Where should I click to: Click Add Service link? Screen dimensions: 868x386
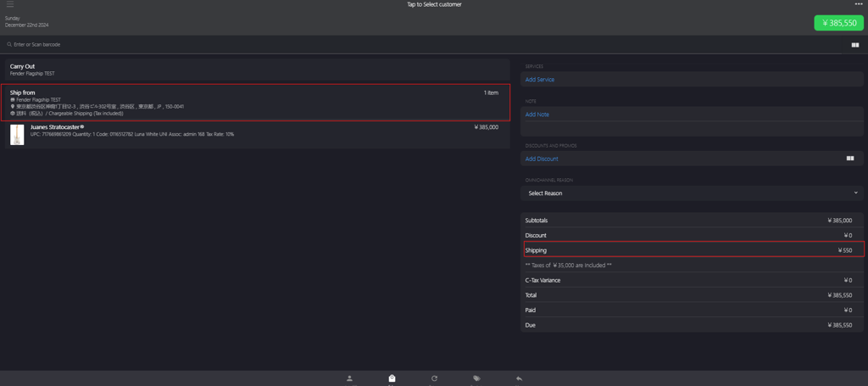click(x=540, y=80)
